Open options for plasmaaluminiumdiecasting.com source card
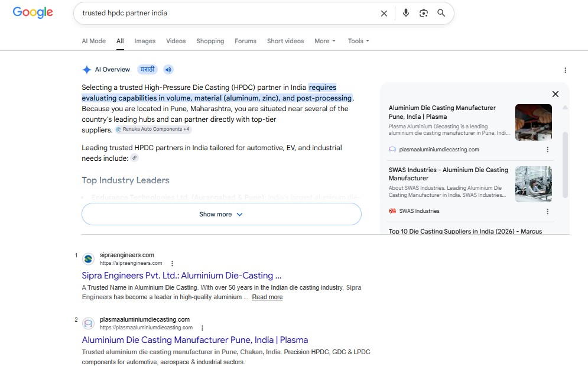The width and height of the screenshot is (588, 366). (x=547, y=150)
